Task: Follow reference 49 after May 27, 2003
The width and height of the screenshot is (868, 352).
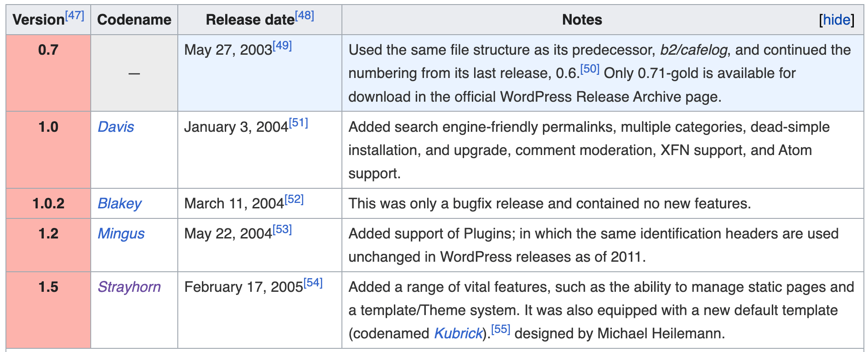Action: (282, 46)
